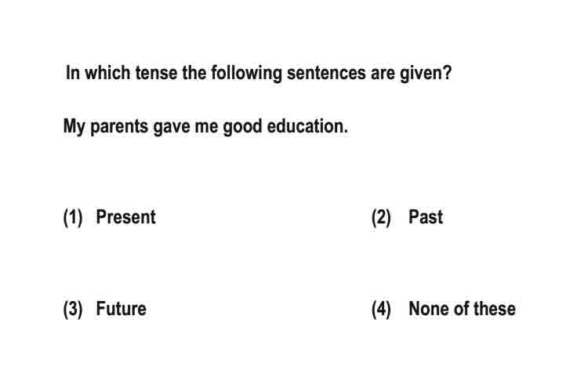Click the (1) option number
The height and width of the screenshot is (392, 588).
[x=73, y=217]
